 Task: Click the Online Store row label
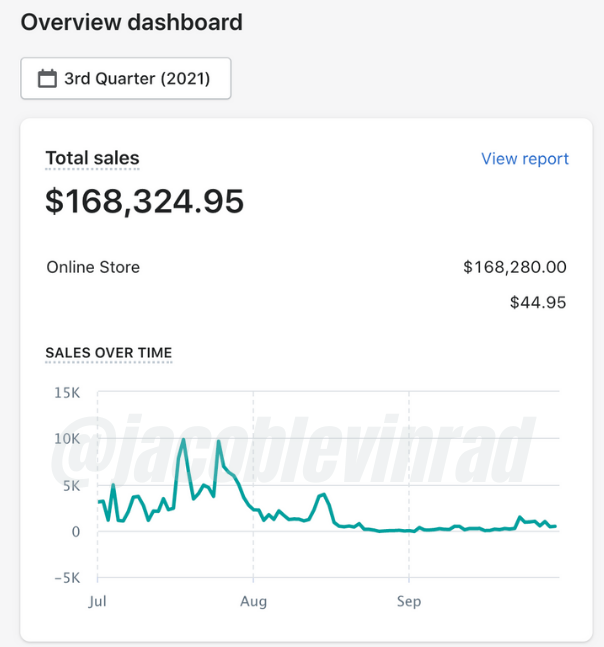click(93, 267)
